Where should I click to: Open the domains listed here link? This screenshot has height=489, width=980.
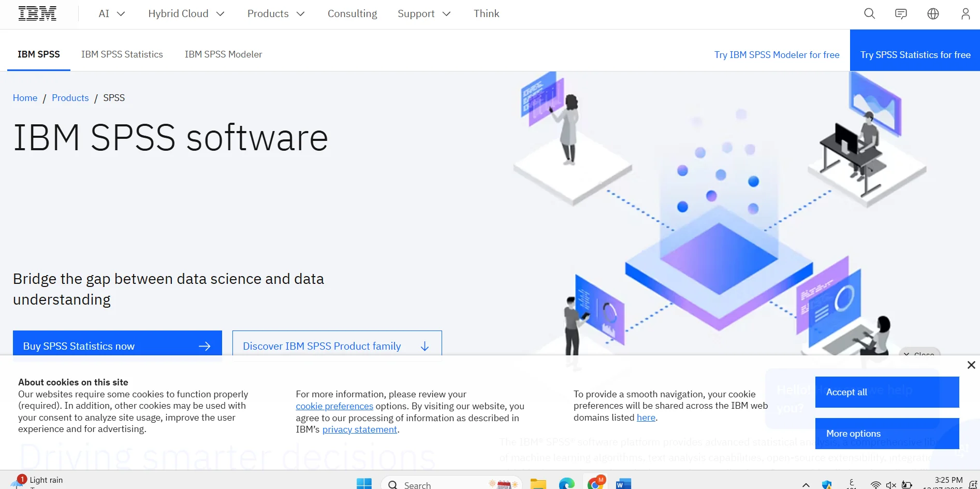[646, 418]
